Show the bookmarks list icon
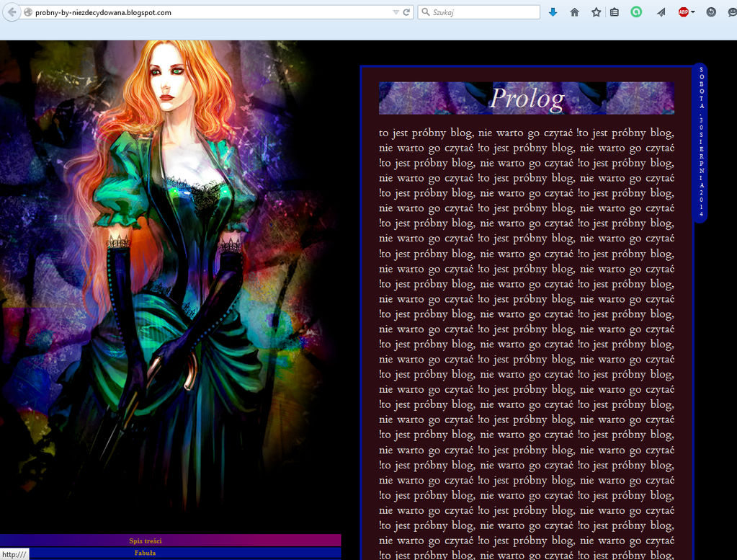The image size is (737, 560). point(615,12)
